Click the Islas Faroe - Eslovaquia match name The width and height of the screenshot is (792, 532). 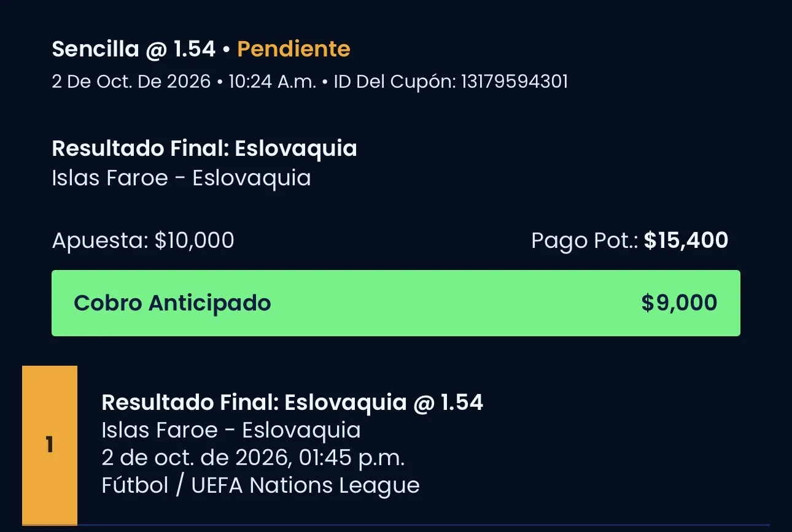181,178
